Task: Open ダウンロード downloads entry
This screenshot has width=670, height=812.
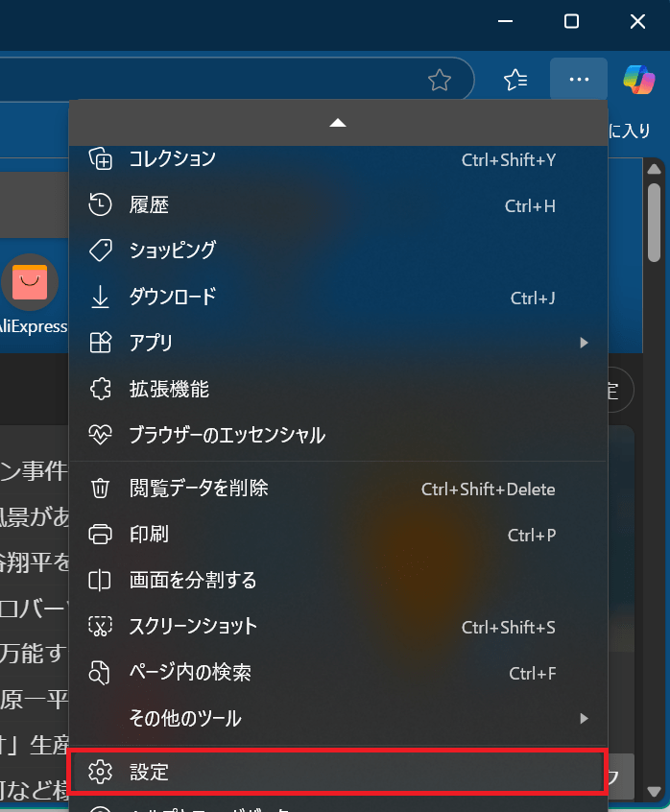Action: coord(173,297)
